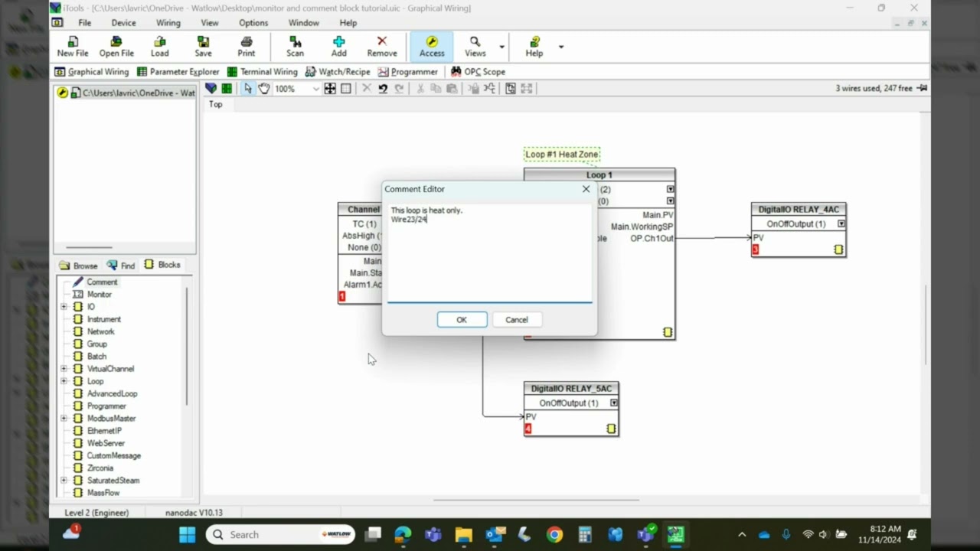Click the green grid wiring icon
The width and height of the screenshot is (980, 551).
click(227, 89)
